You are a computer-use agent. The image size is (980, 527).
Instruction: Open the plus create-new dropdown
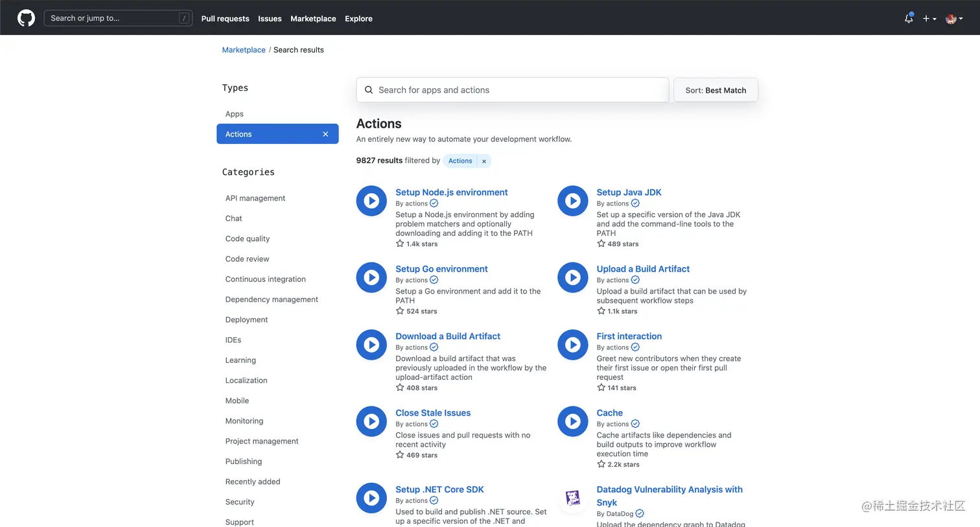coord(929,19)
